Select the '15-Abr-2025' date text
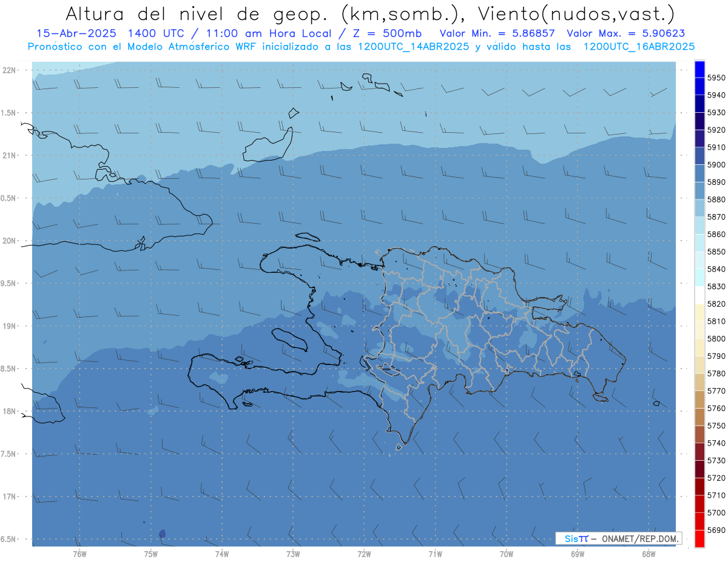728x562 pixels. coord(75,34)
